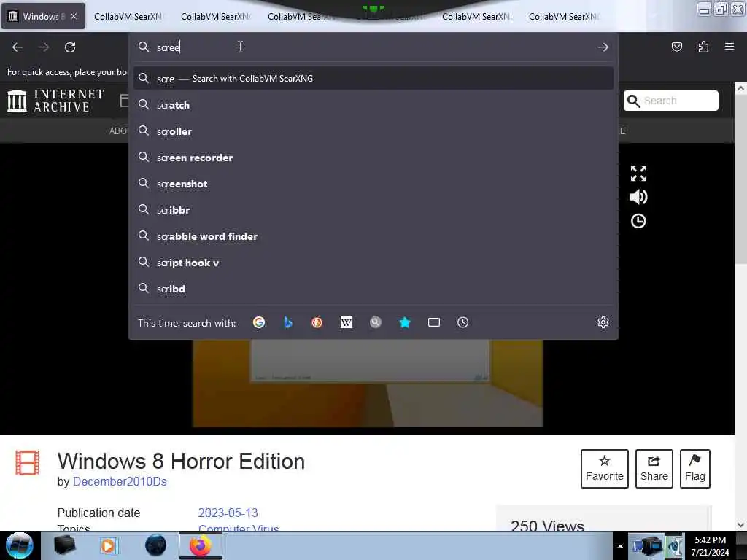This screenshot has width=747, height=560.
Task: Switch to the last CollabVM SearXNG tab
Action: [x=563, y=16]
